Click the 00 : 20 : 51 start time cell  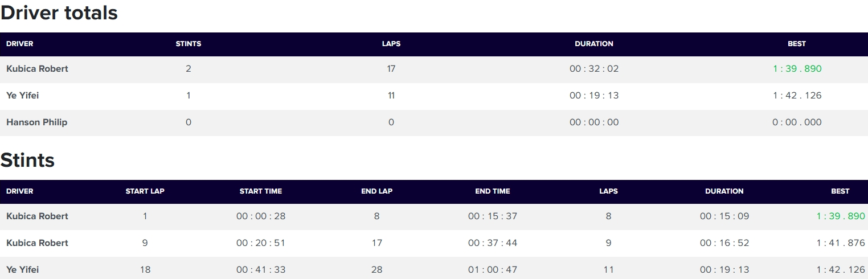[260, 243]
